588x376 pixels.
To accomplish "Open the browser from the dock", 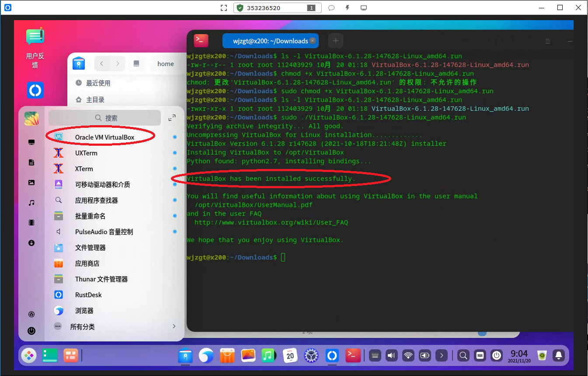I will click(206, 355).
